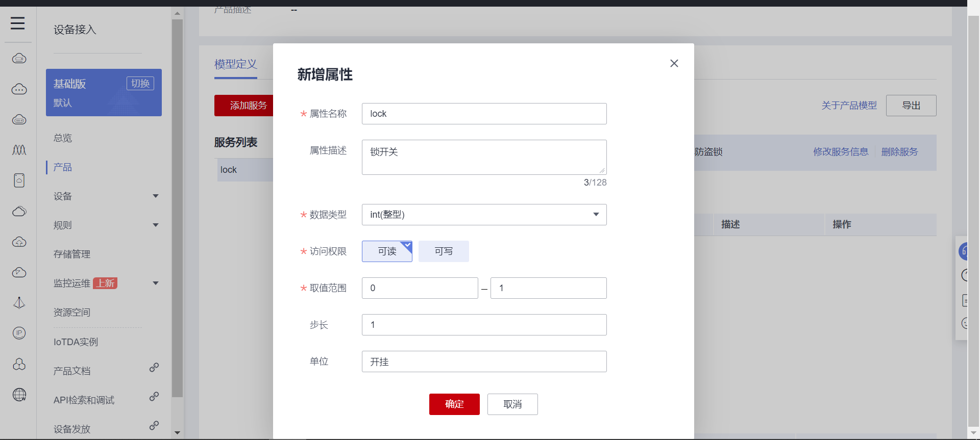Click the link icon beside API检索和调试
This screenshot has width=980, height=440.
tap(154, 397)
